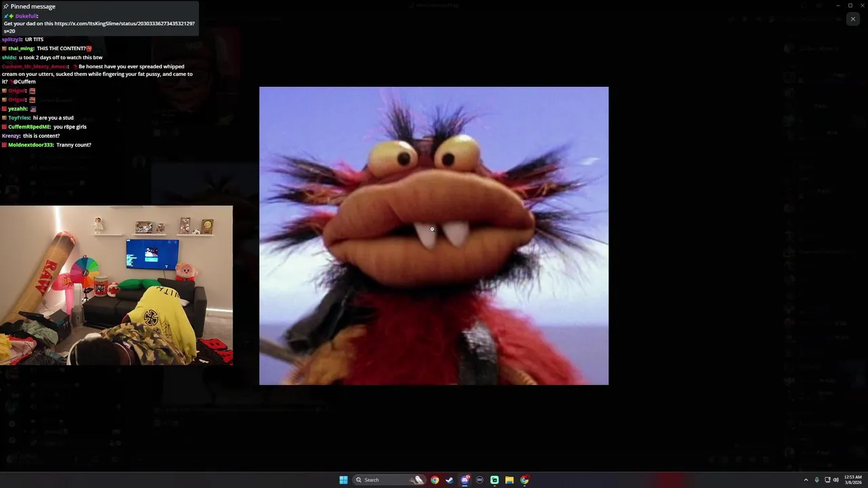Click the message 'THIS THE CONTENT?'

(61, 48)
